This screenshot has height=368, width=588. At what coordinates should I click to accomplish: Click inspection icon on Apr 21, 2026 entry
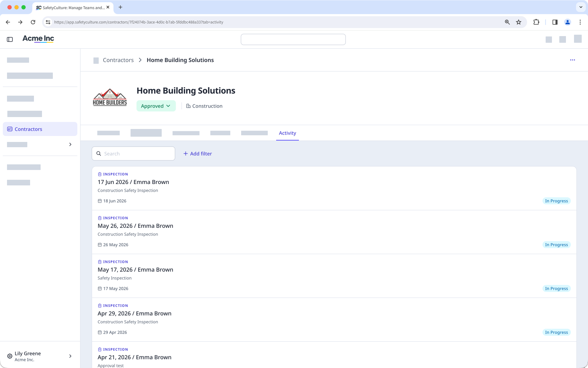(100, 349)
